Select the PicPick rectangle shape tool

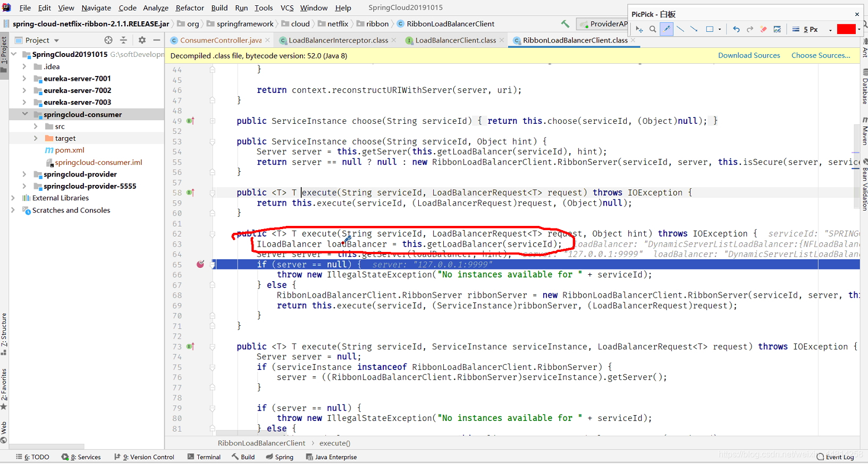click(710, 29)
